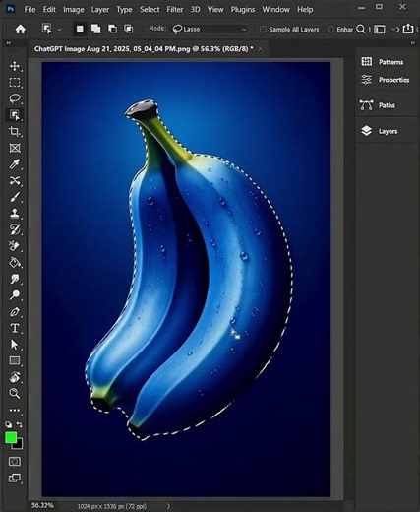The height and width of the screenshot is (512, 420).
Task: Select the Move tool
Action: [x=15, y=66]
